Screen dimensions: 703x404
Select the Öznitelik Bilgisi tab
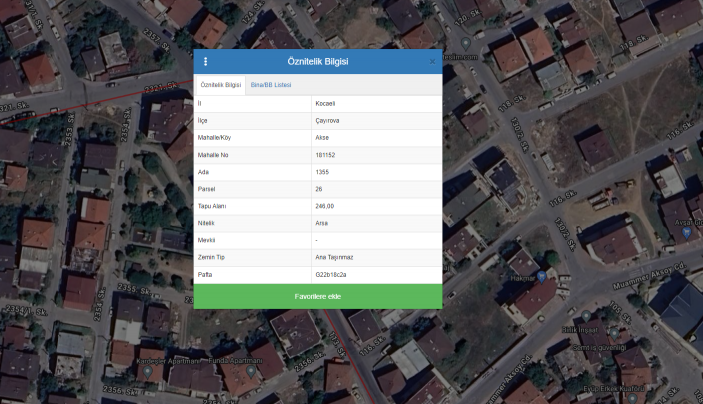point(220,85)
